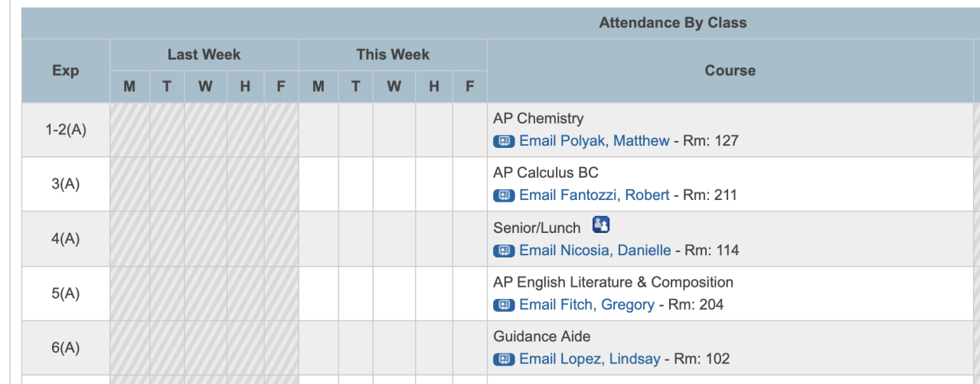Click the AP English Literature & Composition course name
Viewport: 980px width, 384px height.
613,282
